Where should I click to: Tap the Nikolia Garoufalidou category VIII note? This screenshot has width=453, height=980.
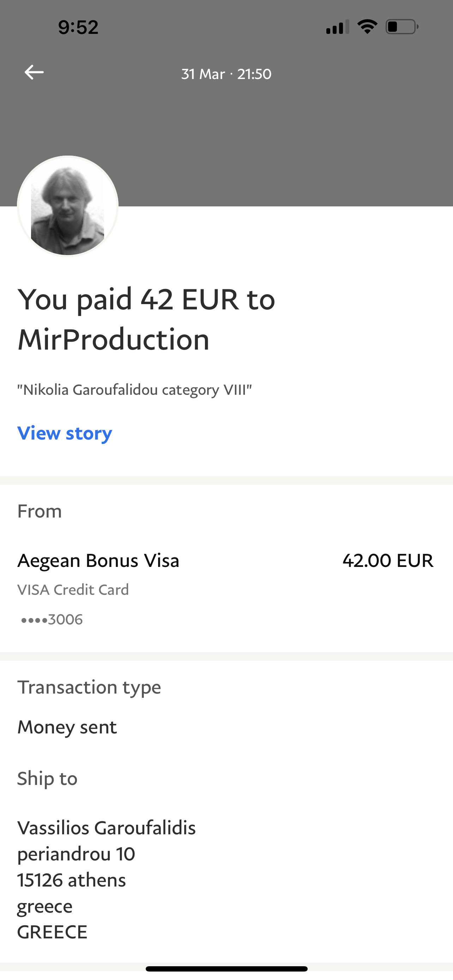pyautogui.click(x=135, y=390)
